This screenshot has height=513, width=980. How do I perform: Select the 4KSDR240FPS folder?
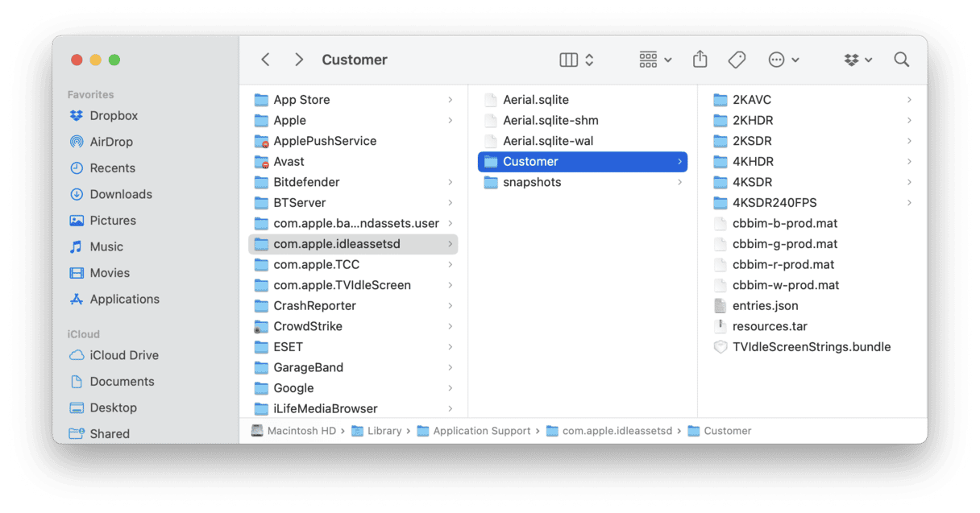point(774,203)
